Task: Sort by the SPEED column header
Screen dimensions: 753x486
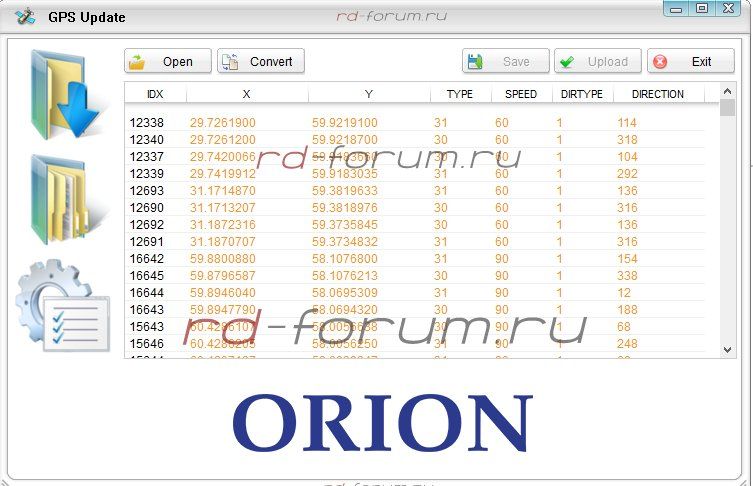Action: point(522,94)
